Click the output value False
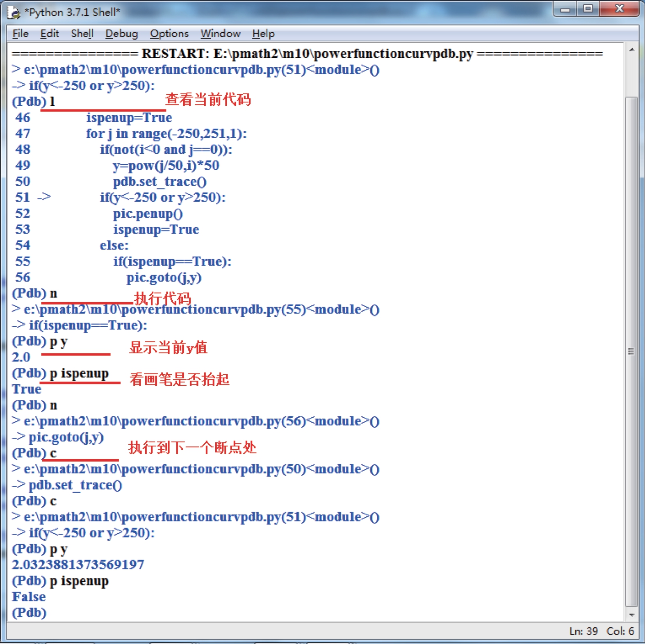Viewport: 645px width, 644px height. click(x=29, y=597)
